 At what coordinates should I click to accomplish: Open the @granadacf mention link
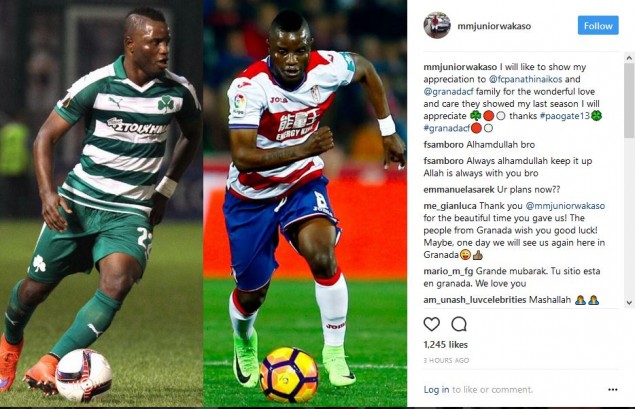pyautogui.click(x=448, y=92)
